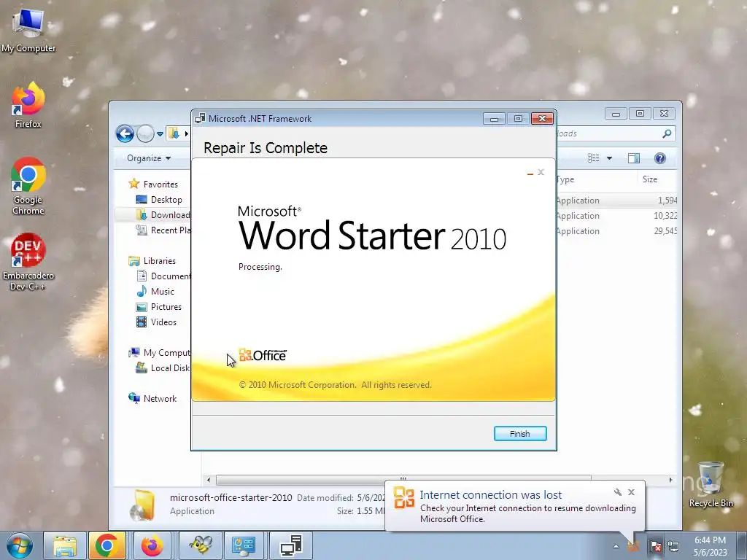The width and height of the screenshot is (747, 560).
Task: Select file row with size 1,594
Action: (616, 201)
